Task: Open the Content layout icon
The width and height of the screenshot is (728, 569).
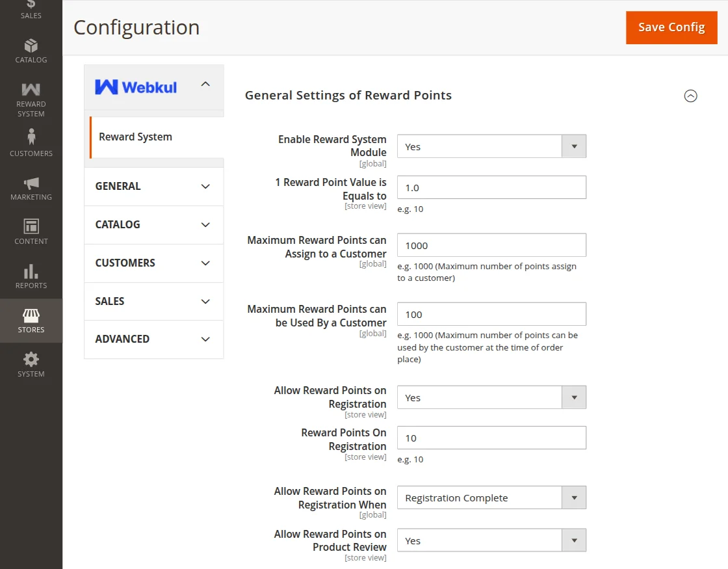Action: click(31, 226)
